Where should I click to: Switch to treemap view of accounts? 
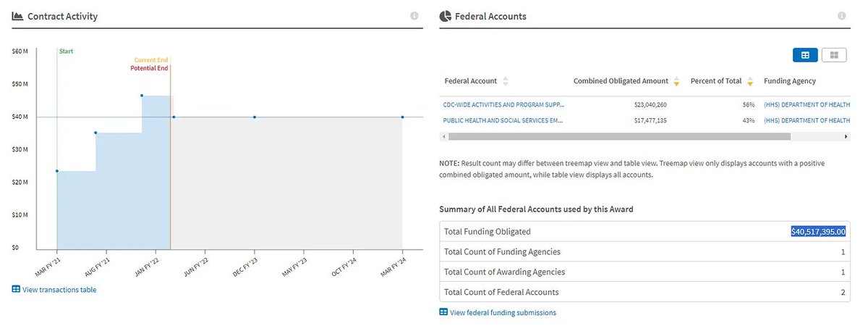[x=834, y=55]
